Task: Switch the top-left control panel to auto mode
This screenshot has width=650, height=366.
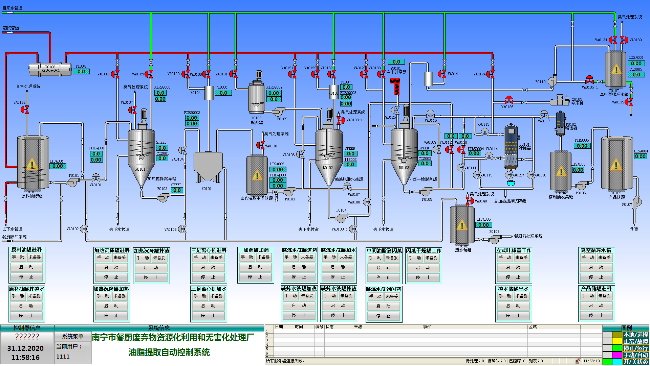Action: (35, 257)
